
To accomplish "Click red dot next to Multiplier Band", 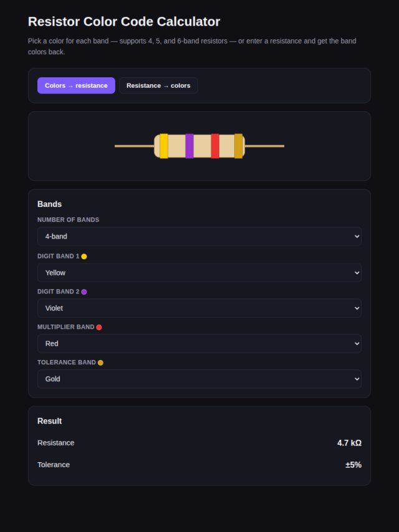I will tap(99, 327).
